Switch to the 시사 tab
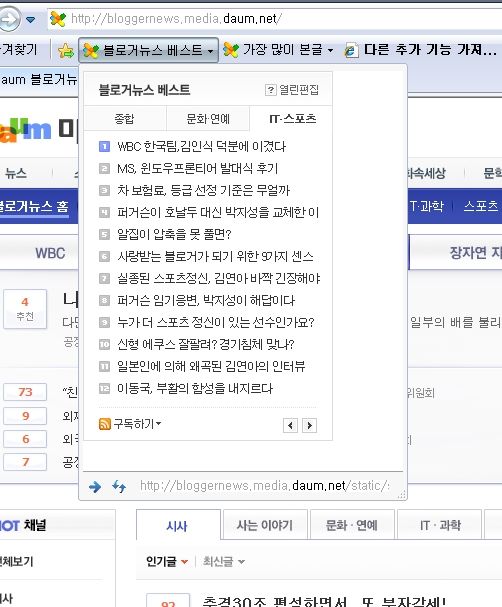The width and height of the screenshot is (502, 607). [178, 525]
